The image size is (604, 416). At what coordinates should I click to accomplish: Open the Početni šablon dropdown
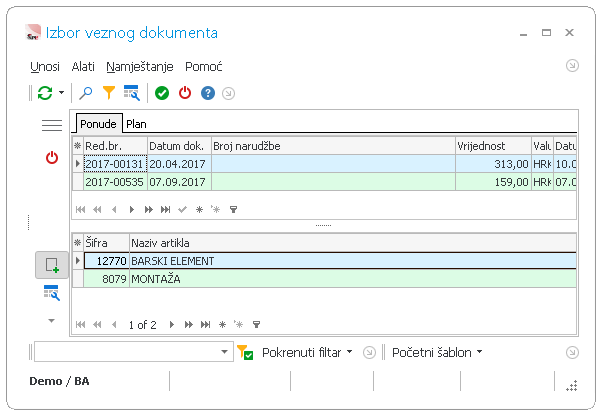click(437, 352)
